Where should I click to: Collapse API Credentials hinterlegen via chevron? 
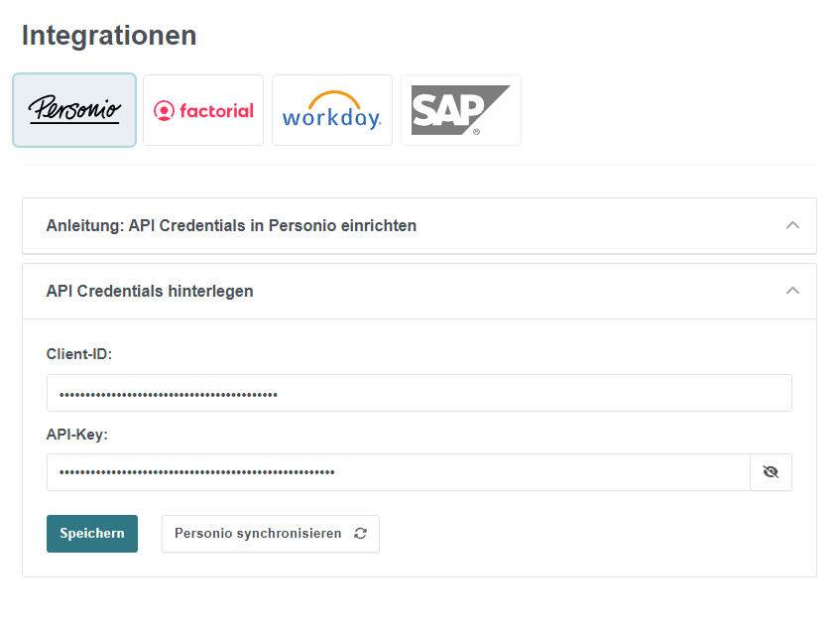(792, 291)
